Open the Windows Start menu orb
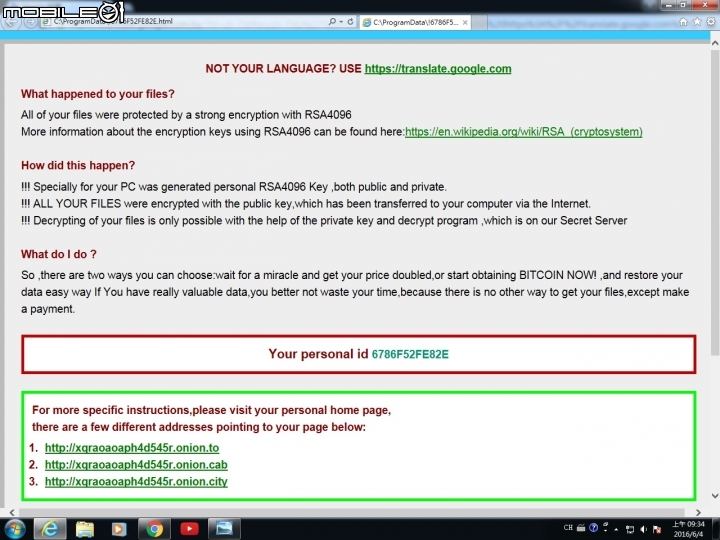Screen dimensions: 720x540 tap(15, 529)
